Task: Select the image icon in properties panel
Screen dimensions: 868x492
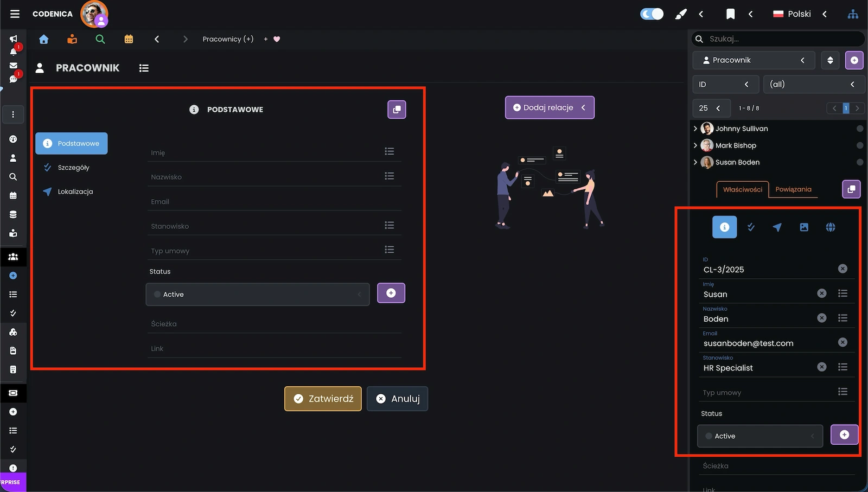Action: tap(804, 227)
